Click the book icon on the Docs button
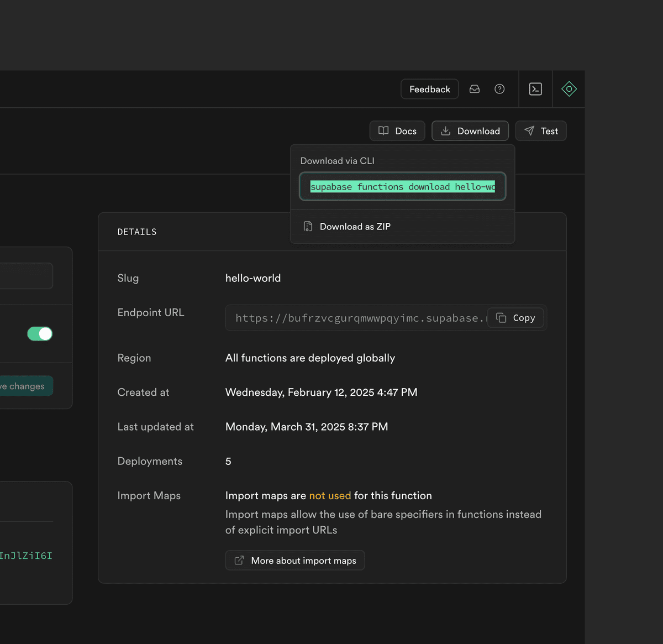The height and width of the screenshot is (644, 663). point(383,130)
